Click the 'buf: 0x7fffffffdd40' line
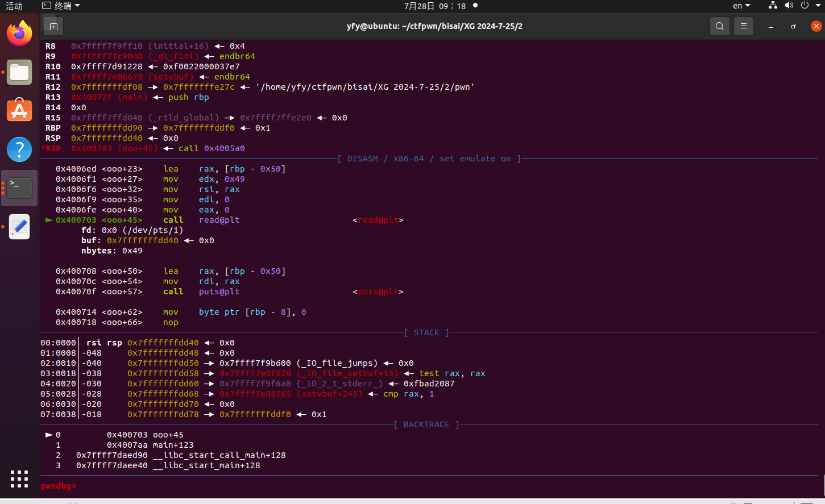 tap(148, 240)
